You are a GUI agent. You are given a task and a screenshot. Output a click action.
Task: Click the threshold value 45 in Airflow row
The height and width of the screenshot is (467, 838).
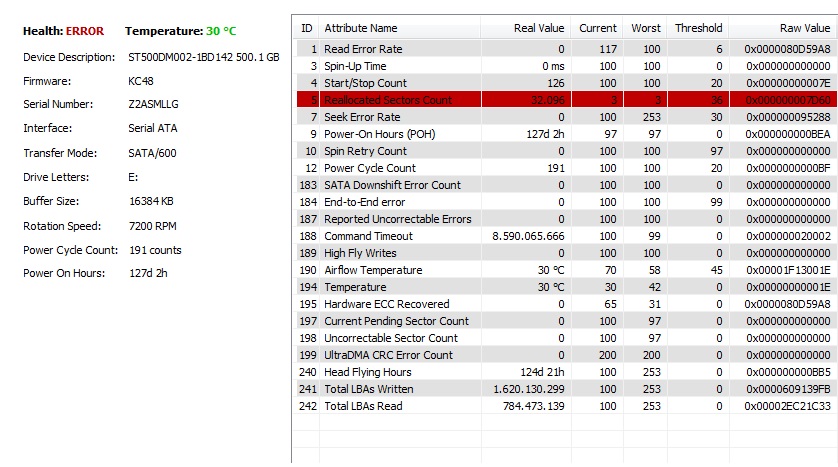(x=716, y=270)
